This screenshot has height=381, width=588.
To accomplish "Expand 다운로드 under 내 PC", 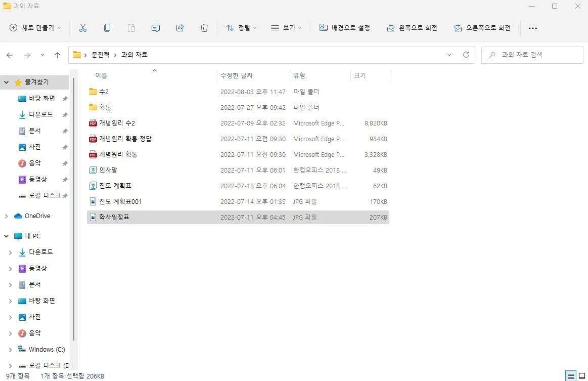I will point(11,252).
